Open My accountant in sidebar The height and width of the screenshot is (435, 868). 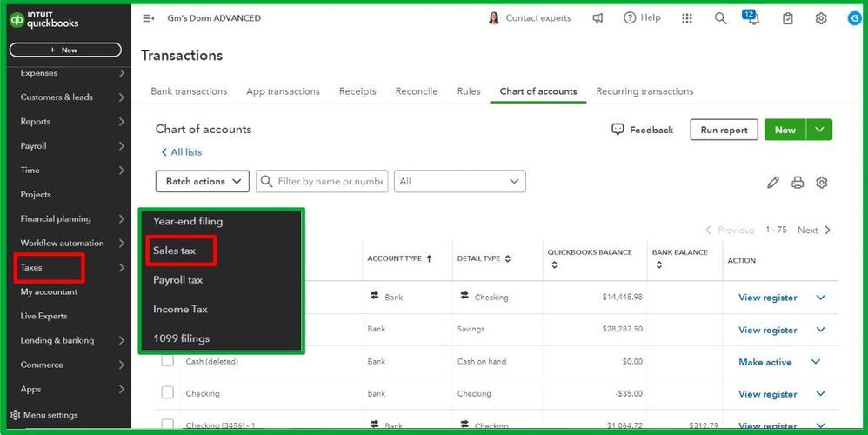point(49,291)
